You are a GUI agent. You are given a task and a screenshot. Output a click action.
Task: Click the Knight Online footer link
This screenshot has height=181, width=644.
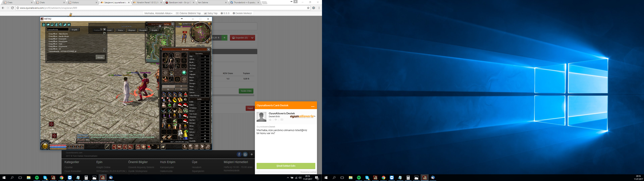pyautogui.click(x=103, y=167)
